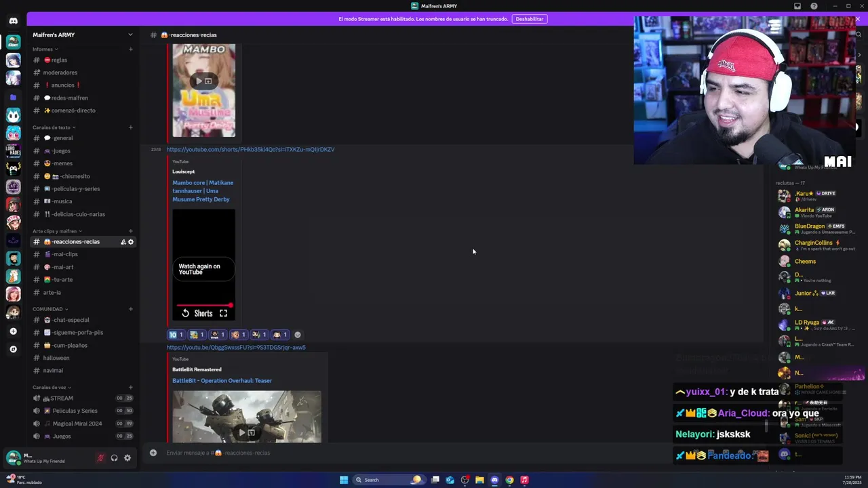Open User Settings gear icon
868x488 pixels.
pos(127,458)
